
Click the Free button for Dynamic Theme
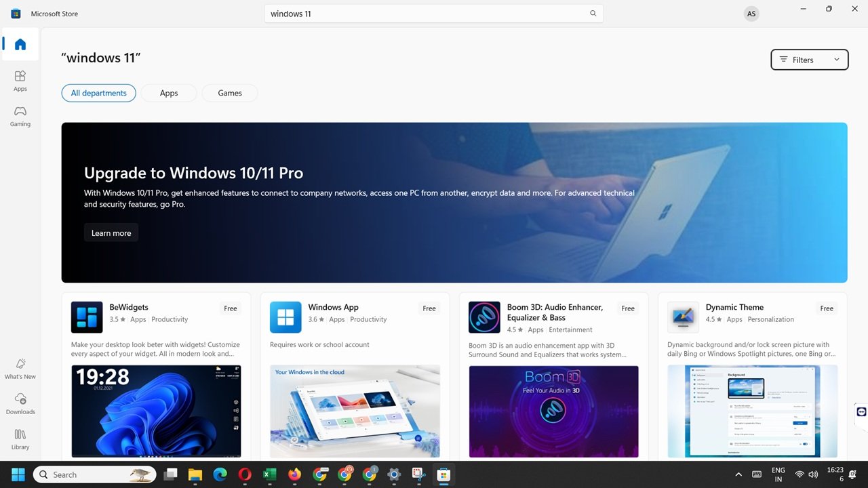pos(827,308)
